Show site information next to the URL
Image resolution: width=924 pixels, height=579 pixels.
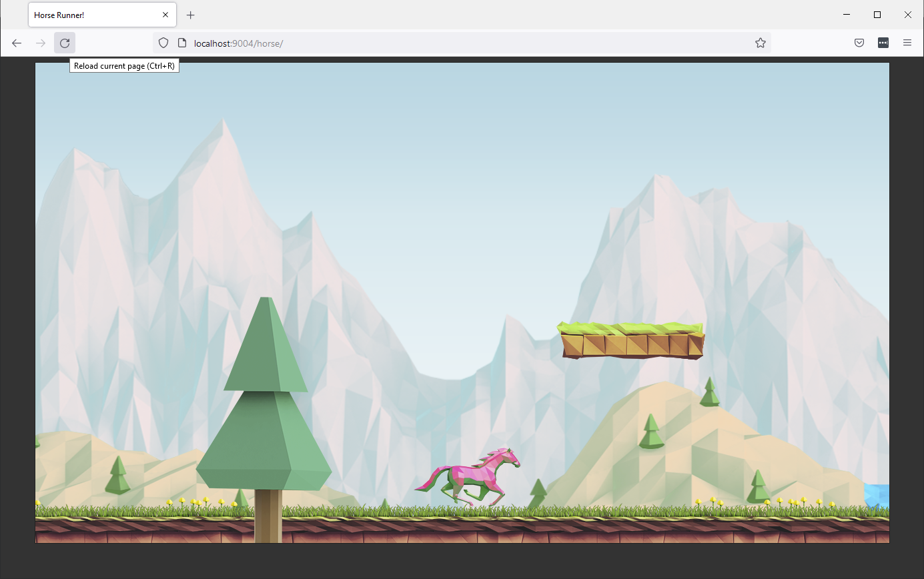[181, 43]
